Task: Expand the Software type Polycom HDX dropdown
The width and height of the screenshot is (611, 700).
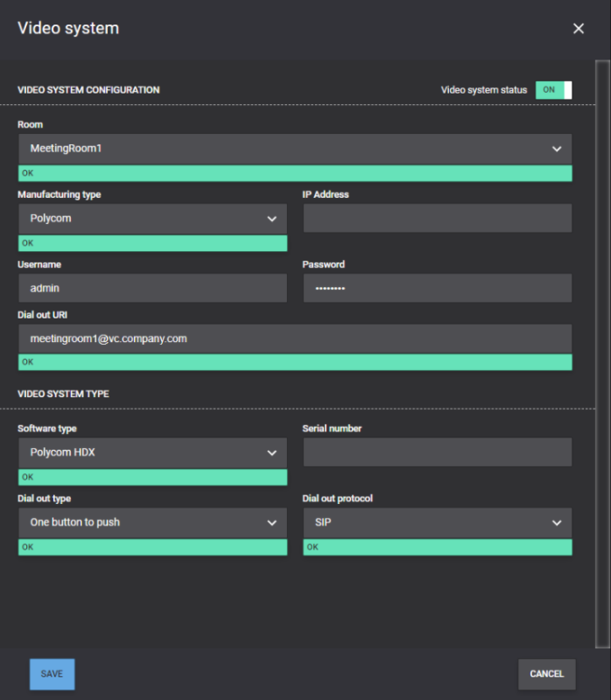Action: (152, 452)
